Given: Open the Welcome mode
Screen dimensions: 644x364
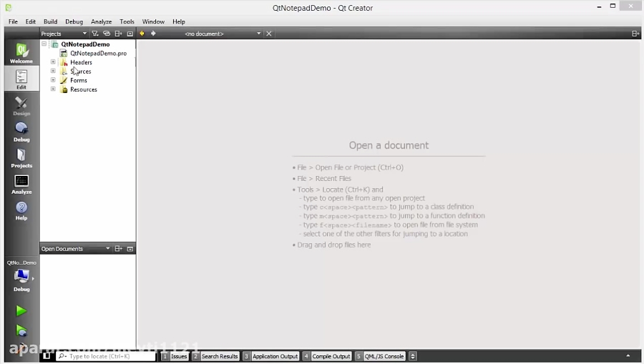Looking at the screenshot, I should pos(21,53).
